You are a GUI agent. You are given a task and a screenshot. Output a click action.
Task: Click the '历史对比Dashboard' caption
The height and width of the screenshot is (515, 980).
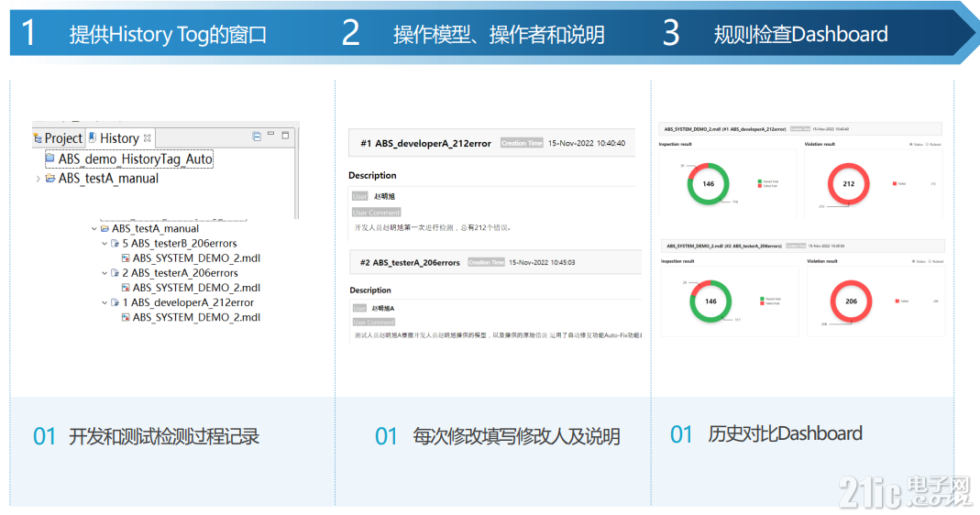[x=785, y=433]
